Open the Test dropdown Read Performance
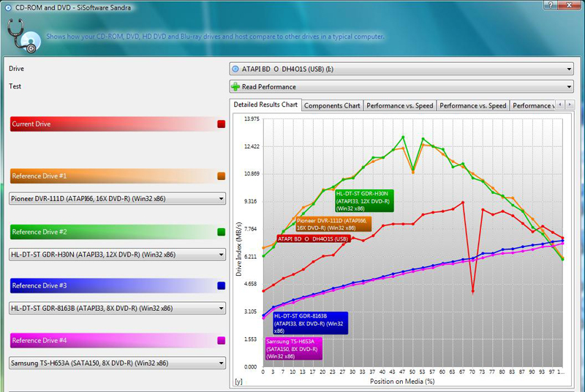Image resolution: width=585 pixels, height=392 pixels. (x=401, y=86)
